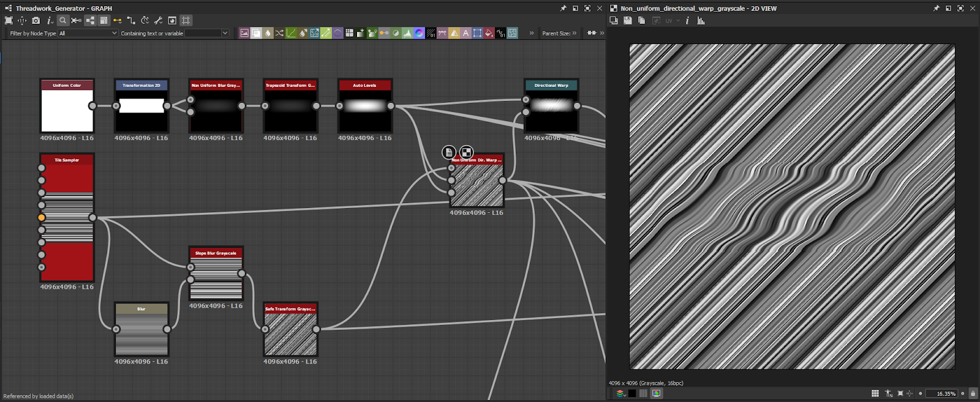Toggle the lock icon next to zoom

973,393
